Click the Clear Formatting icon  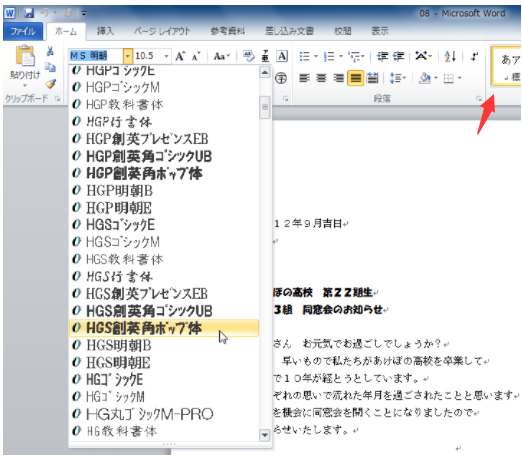tap(248, 56)
